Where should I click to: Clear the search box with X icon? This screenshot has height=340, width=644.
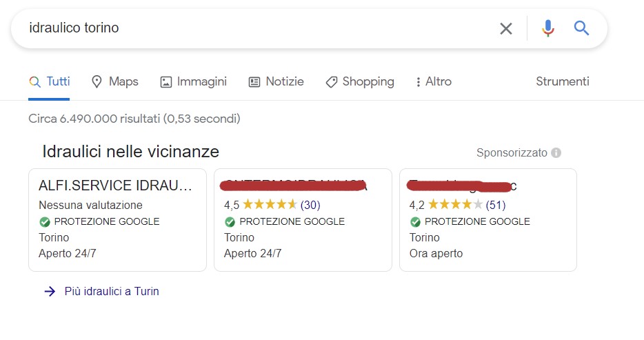click(x=506, y=28)
